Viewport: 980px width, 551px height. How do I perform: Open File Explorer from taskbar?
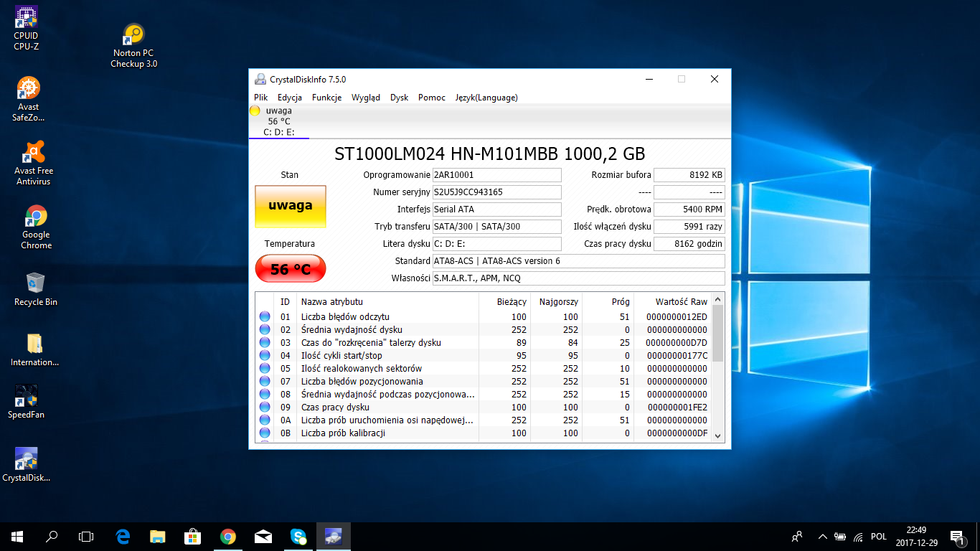(158, 536)
